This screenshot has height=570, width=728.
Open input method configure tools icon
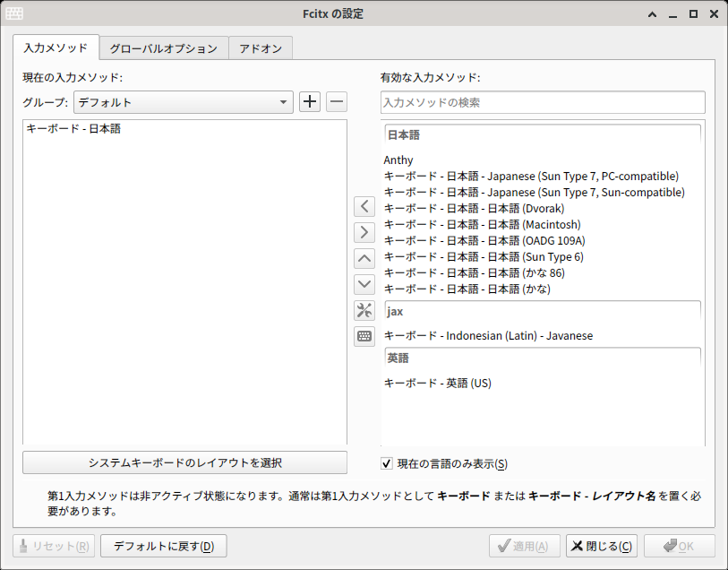[364, 310]
